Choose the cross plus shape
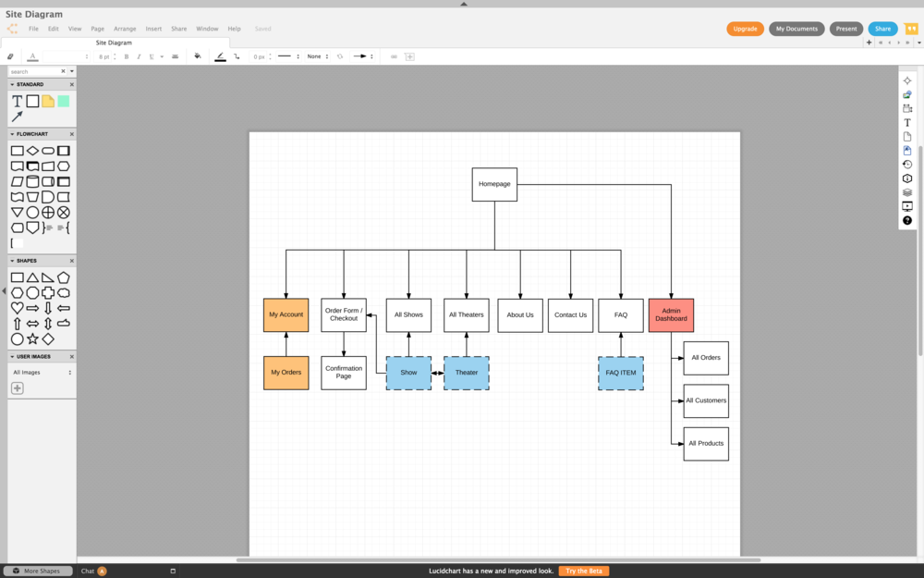This screenshot has height=578, width=924. (48, 292)
